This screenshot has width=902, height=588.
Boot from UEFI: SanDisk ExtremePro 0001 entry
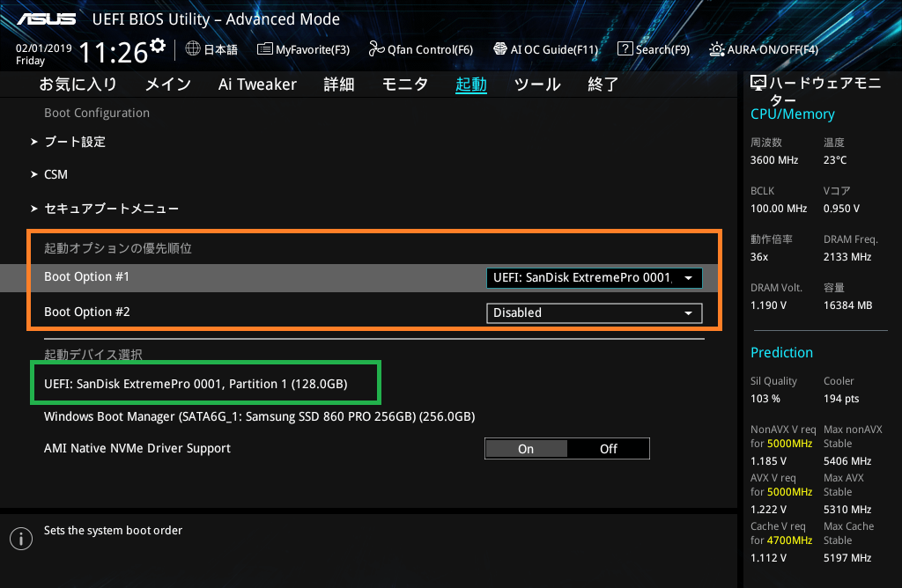pos(196,384)
